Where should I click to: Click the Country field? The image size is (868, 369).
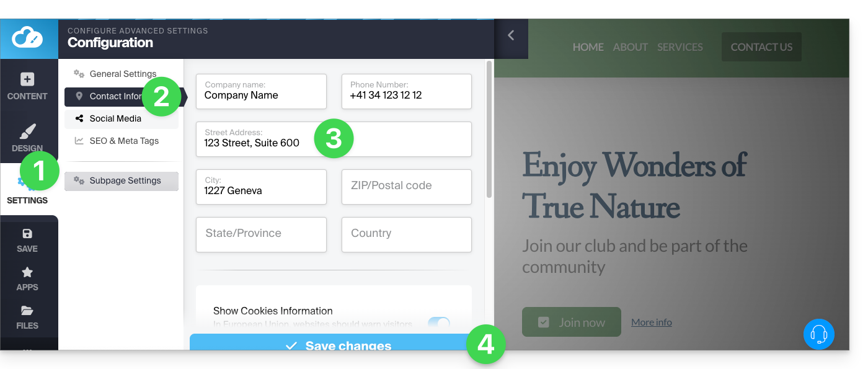pyautogui.click(x=407, y=234)
